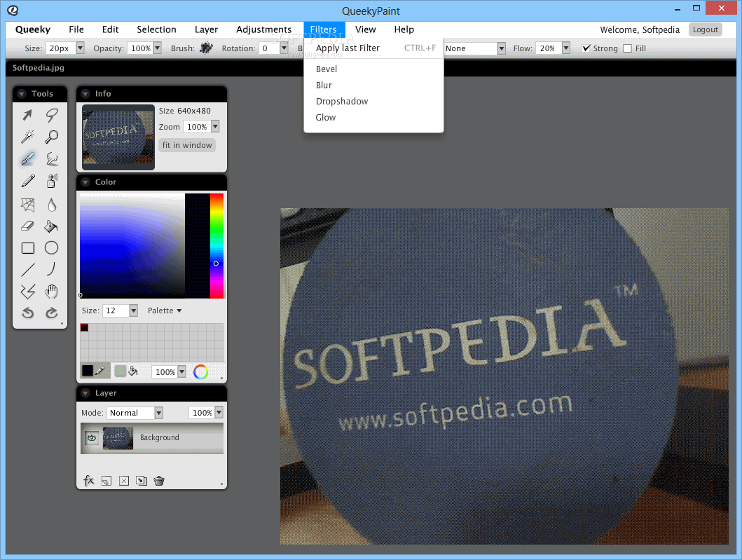The width and height of the screenshot is (742, 560).
Task: Collapse the Layer panel
Action: point(85,393)
